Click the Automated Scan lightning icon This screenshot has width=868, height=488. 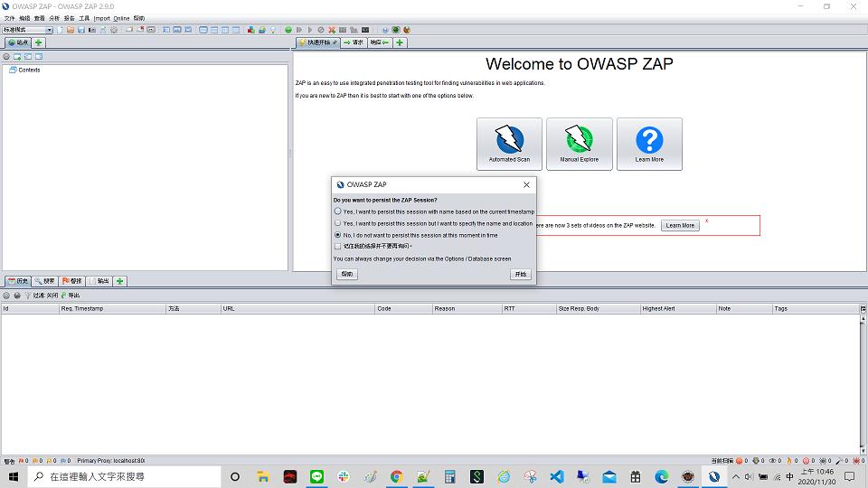coord(509,144)
